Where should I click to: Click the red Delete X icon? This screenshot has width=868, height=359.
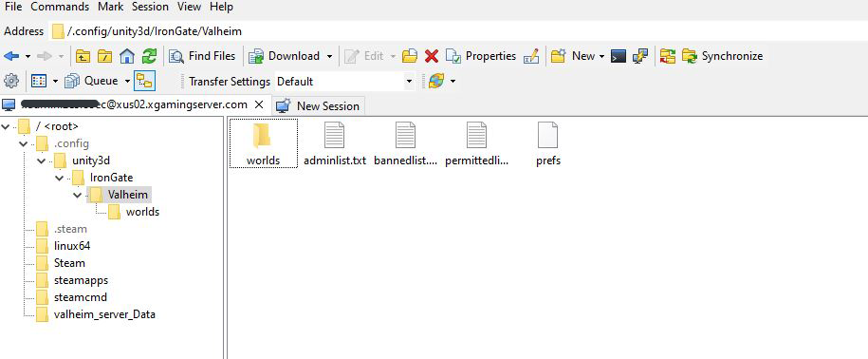coord(432,56)
